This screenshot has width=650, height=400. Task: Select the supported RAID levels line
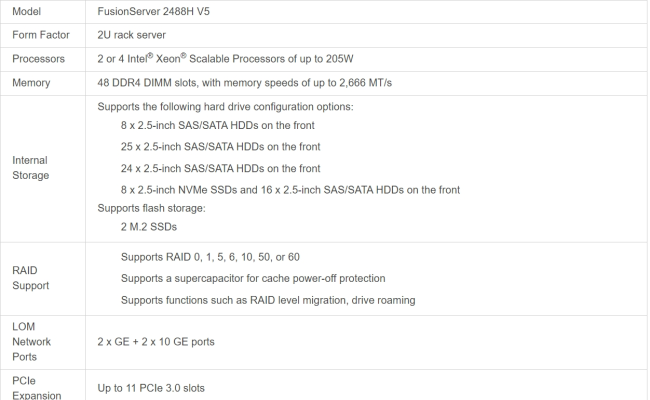(210, 257)
